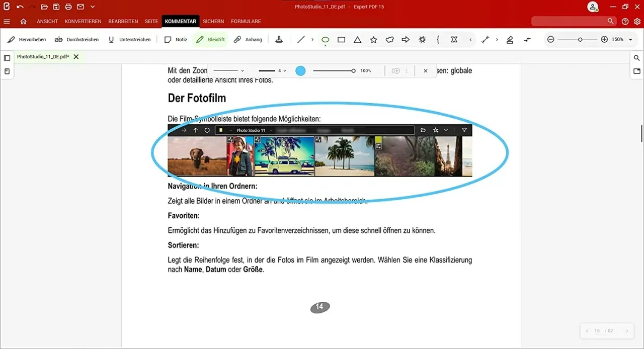
Task: Expand more measurement tools chevron
Action: point(497,40)
